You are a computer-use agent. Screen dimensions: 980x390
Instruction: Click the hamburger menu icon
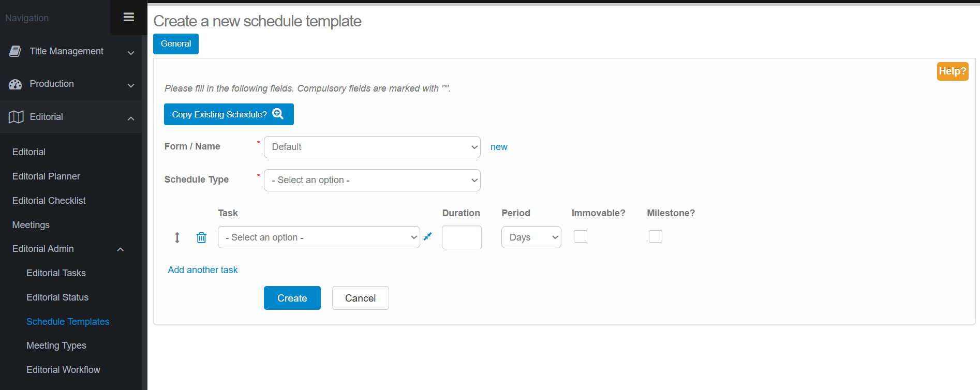click(x=129, y=17)
